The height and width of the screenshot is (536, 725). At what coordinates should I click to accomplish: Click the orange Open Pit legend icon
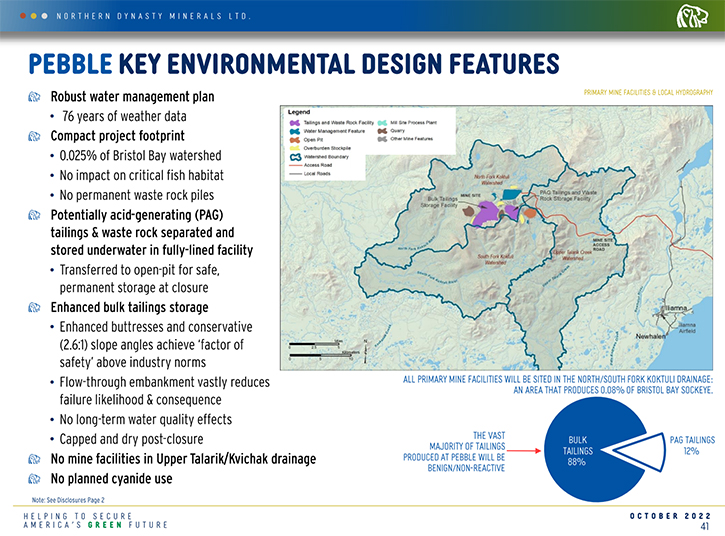tap(295, 140)
